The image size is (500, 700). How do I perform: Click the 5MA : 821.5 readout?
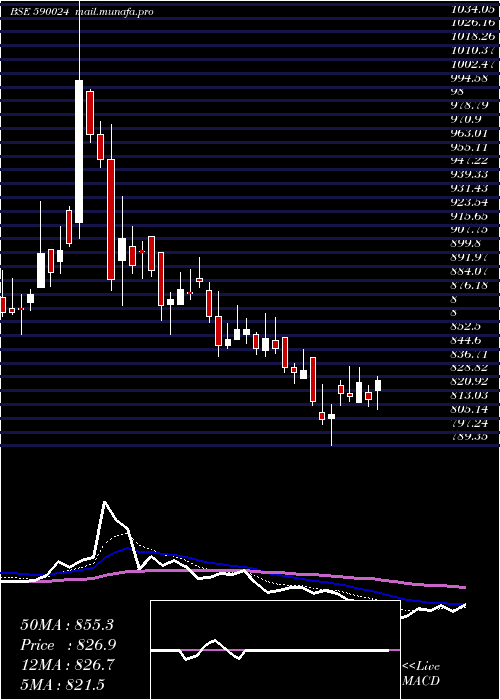point(63,684)
